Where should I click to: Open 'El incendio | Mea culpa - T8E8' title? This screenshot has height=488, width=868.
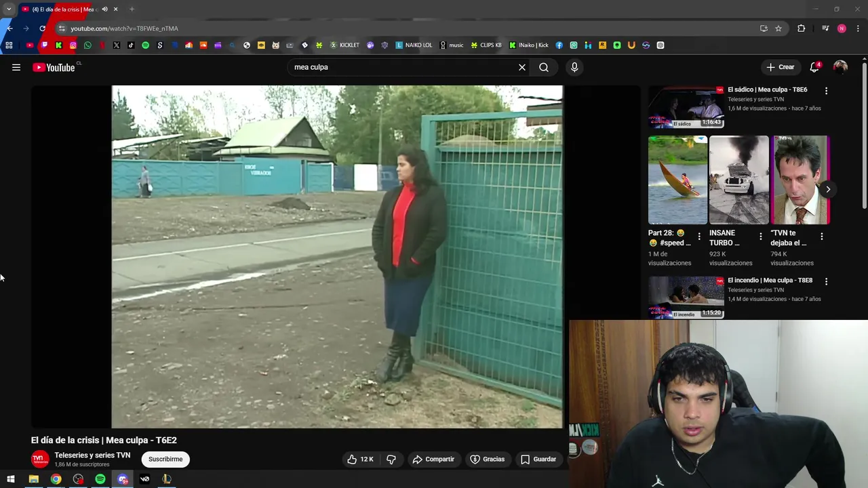770,280
